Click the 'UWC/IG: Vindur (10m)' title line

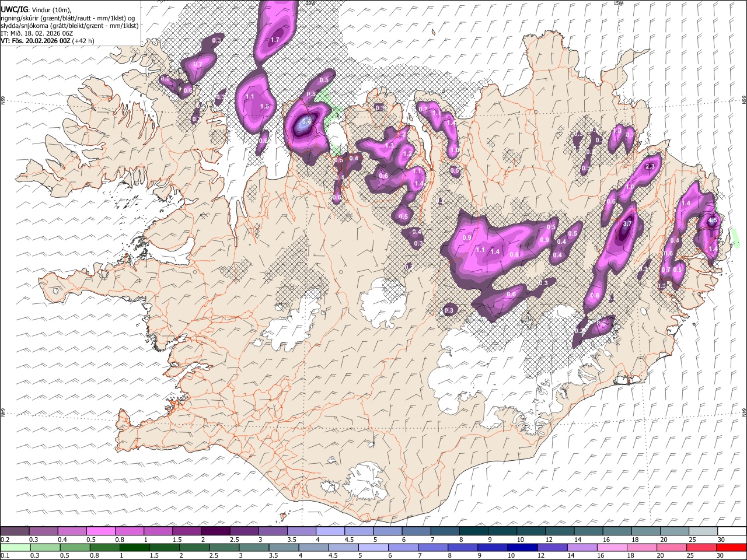(36, 10)
